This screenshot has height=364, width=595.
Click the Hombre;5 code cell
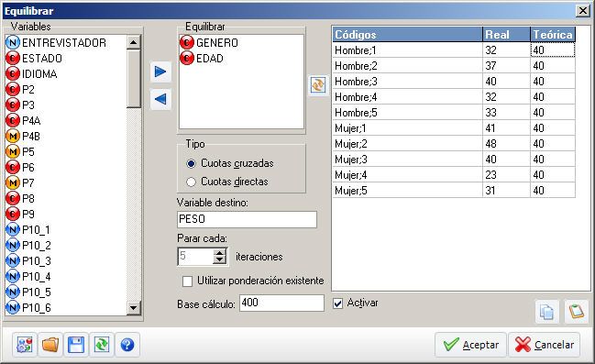[408, 113]
